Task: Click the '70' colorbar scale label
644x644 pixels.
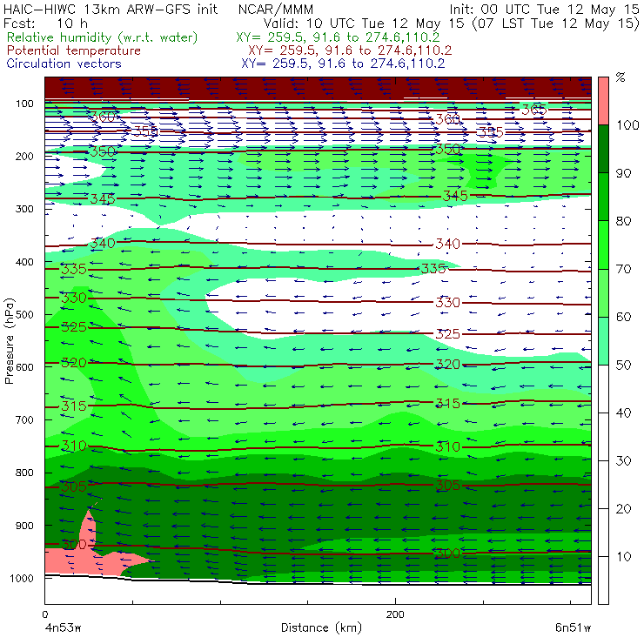Action: coord(623,269)
